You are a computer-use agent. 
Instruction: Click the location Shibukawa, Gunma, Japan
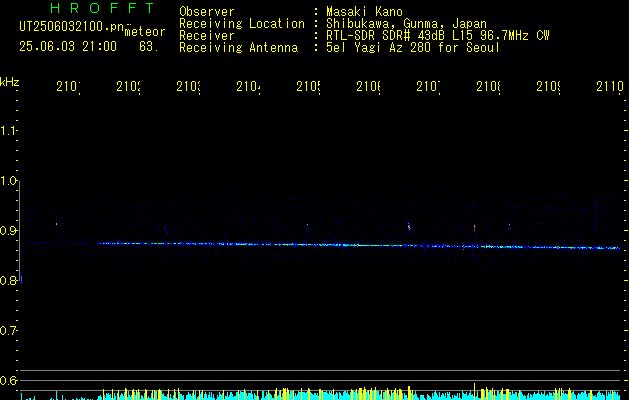click(406, 24)
